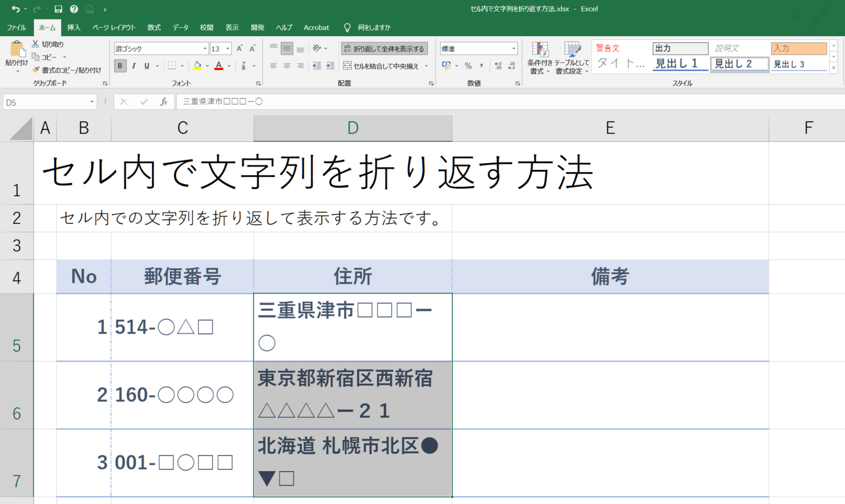Click the increase font size icon

click(x=240, y=49)
